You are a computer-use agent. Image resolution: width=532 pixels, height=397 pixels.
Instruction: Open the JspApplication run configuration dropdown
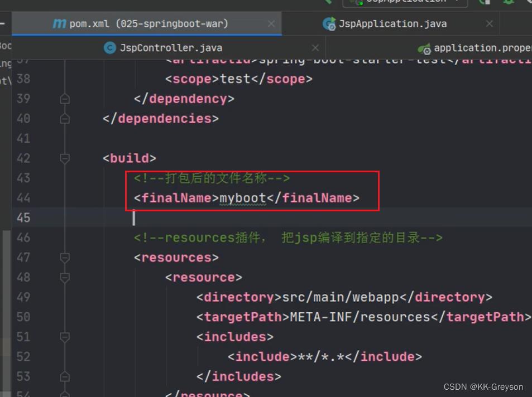[x=405, y=2]
